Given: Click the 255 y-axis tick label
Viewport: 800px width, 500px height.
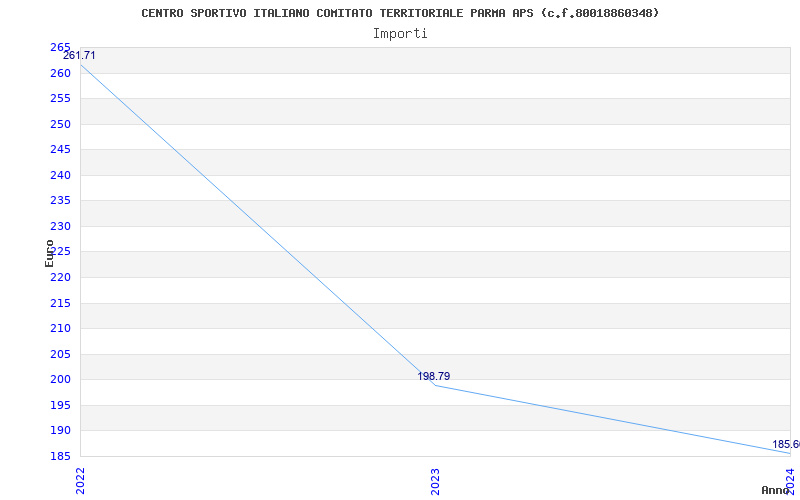Looking at the screenshot, I should click(60, 98).
